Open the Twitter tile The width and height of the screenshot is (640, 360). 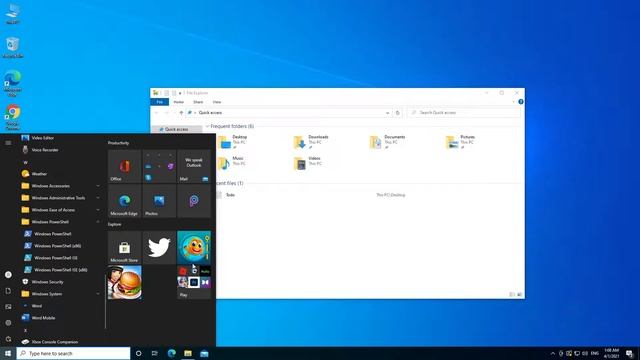click(x=159, y=247)
